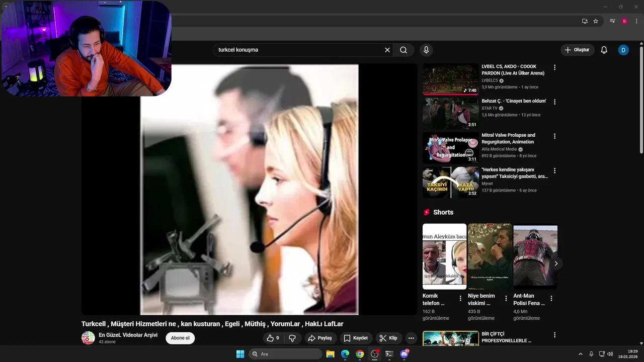
Task: Open the terminal taskbar icon
Action: (389, 354)
